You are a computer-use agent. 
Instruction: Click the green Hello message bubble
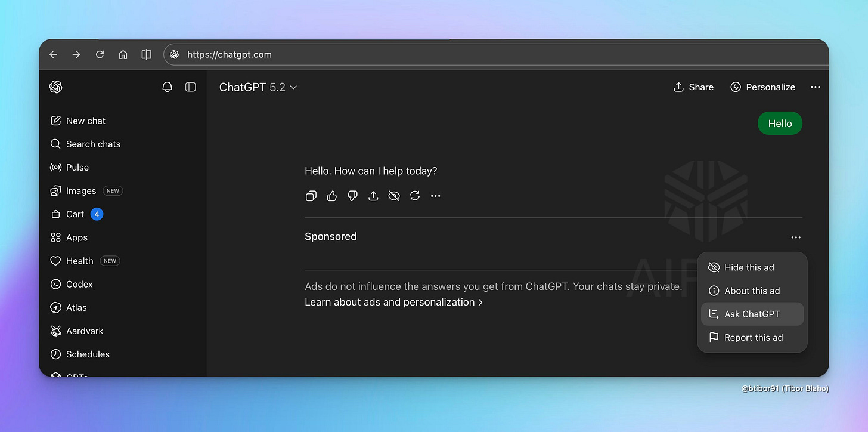(x=780, y=124)
